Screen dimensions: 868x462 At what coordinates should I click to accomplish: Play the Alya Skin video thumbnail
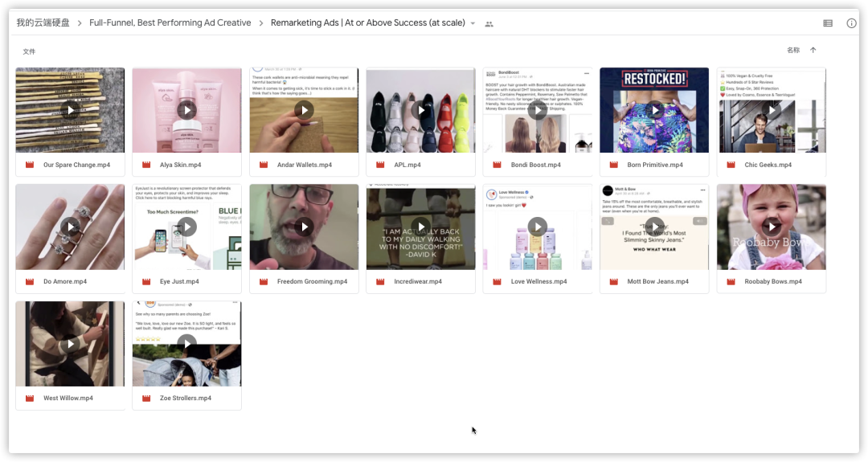point(186,110)
